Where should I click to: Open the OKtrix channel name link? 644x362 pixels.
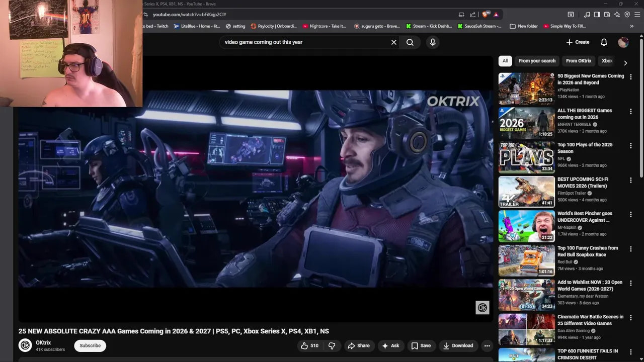(x=43, y=342)
